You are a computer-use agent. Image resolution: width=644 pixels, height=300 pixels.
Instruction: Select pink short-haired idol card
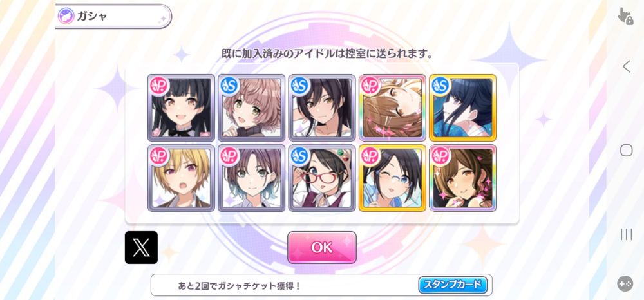point(251,108)
